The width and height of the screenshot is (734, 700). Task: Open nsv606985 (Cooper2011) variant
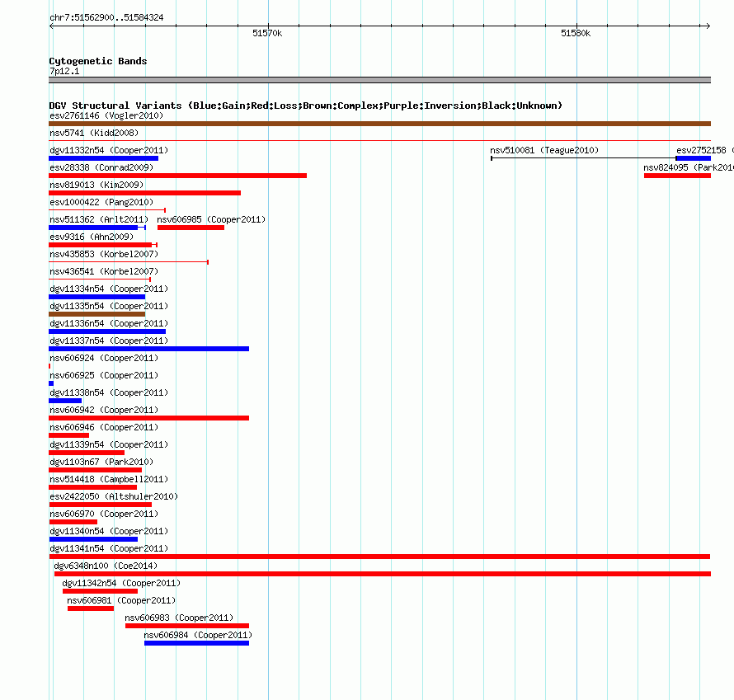(x=211, y=219)
